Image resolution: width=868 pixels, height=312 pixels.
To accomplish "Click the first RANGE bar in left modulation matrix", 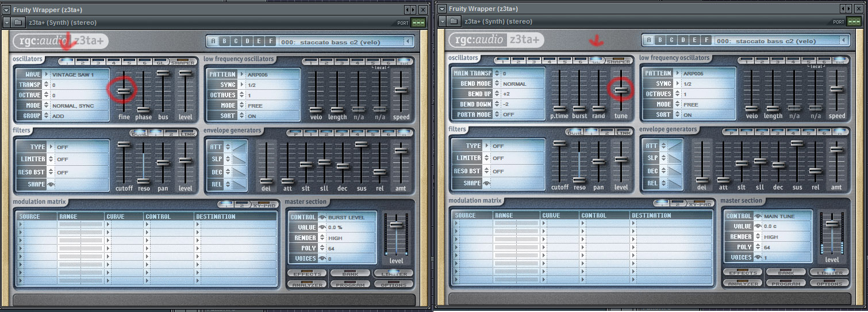I will click(x=81, y=225).
